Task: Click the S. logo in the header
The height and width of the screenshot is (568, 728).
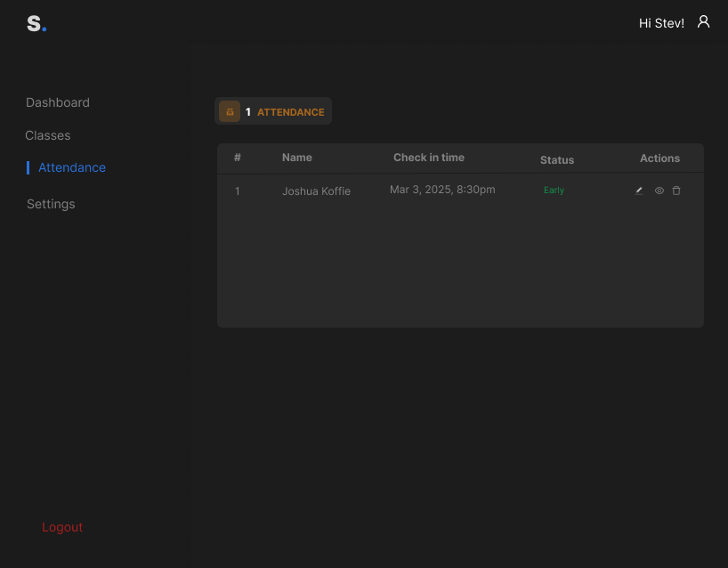Action: [x=36, y=23]
